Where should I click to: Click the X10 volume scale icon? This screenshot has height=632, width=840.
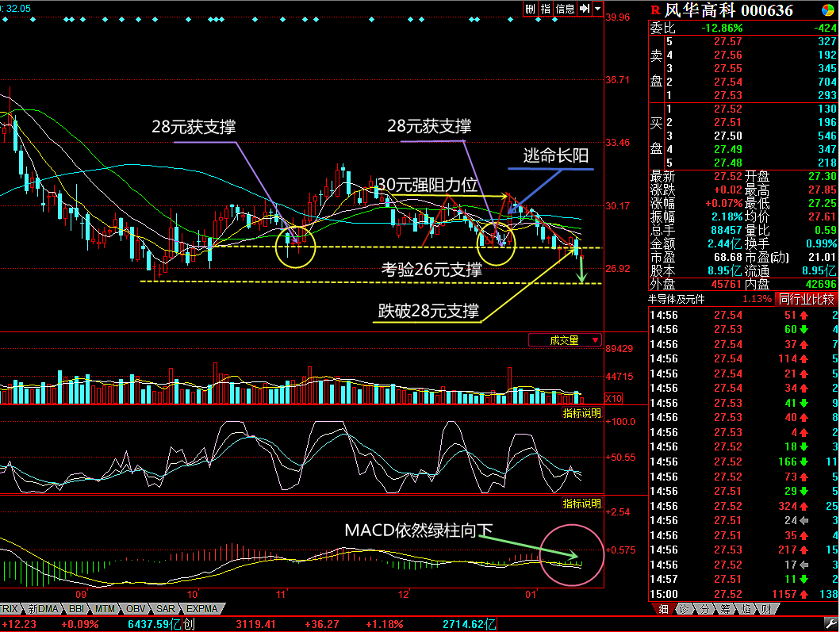coord(614,398)
